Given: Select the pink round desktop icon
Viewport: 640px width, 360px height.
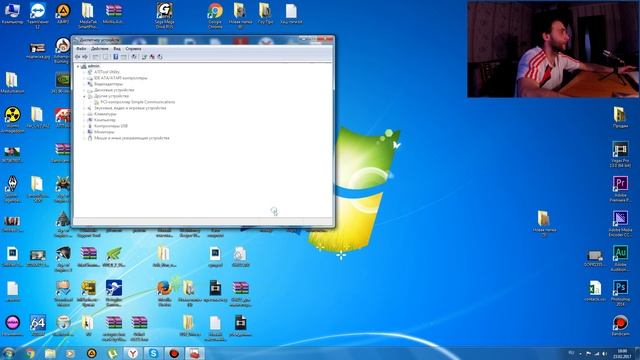Looking at the screenshot, I should (12, 325).
